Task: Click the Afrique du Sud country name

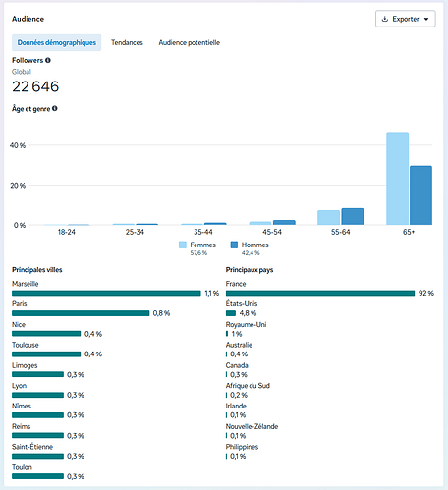Action: pyautogui.click(x=248, y=386)
